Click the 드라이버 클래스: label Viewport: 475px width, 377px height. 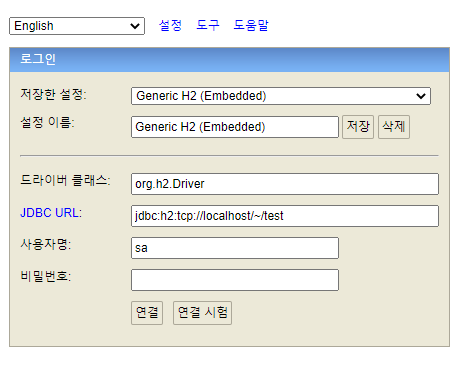pos(65,180)
